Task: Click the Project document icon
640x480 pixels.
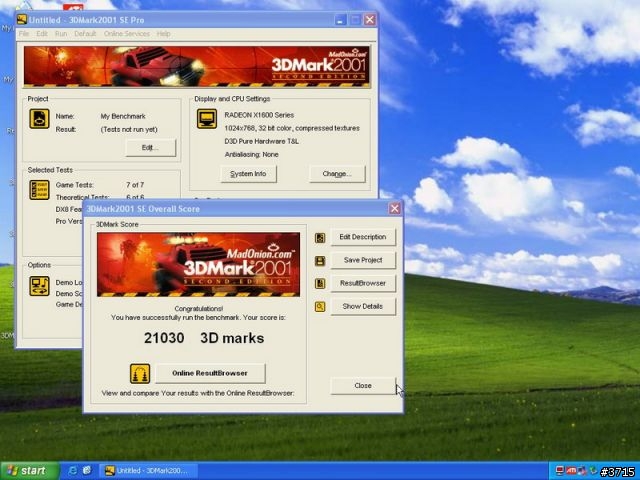Action: click(39, 119)
